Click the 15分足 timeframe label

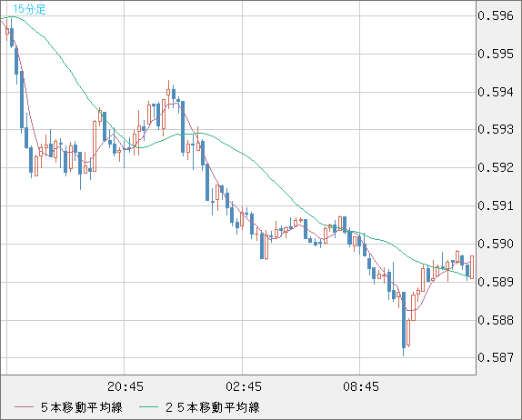29,9
